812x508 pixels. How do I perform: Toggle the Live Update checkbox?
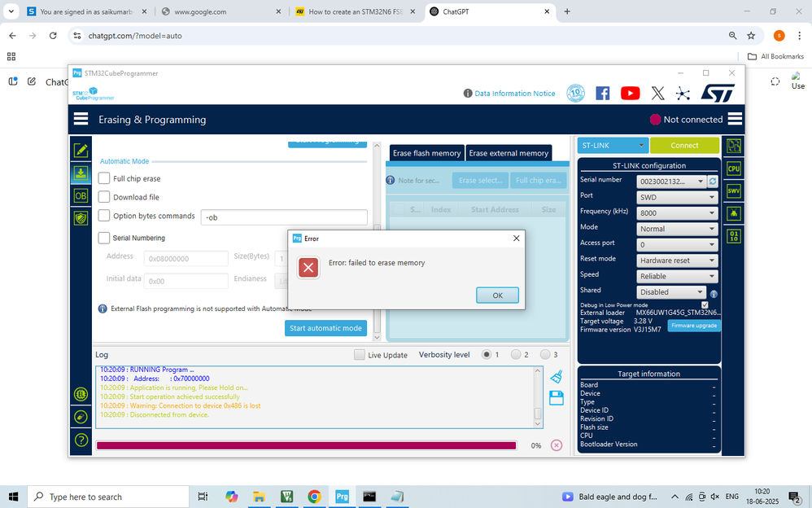coord(359,355)
